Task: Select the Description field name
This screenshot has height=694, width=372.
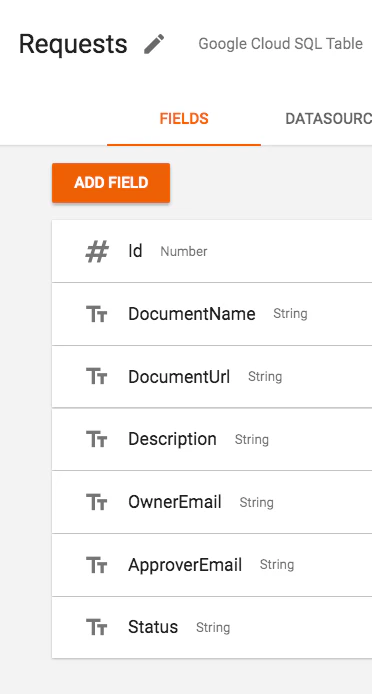Action: tap(172, 440)
